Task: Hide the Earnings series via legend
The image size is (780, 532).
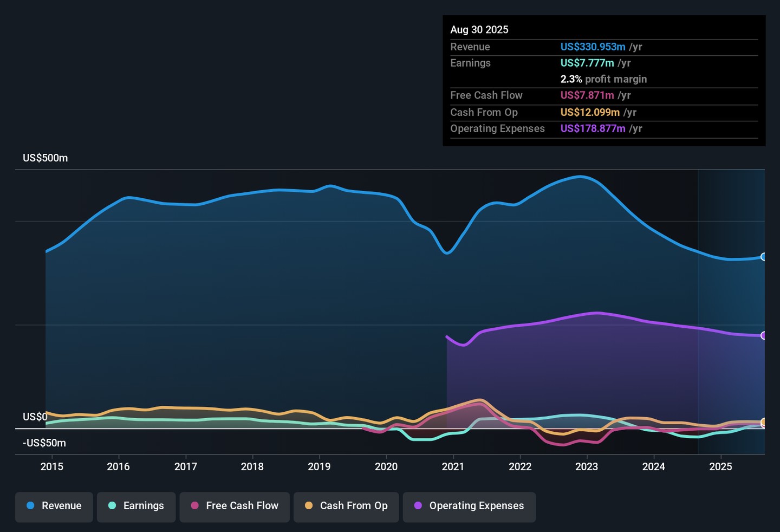Action: click(136, 506)
